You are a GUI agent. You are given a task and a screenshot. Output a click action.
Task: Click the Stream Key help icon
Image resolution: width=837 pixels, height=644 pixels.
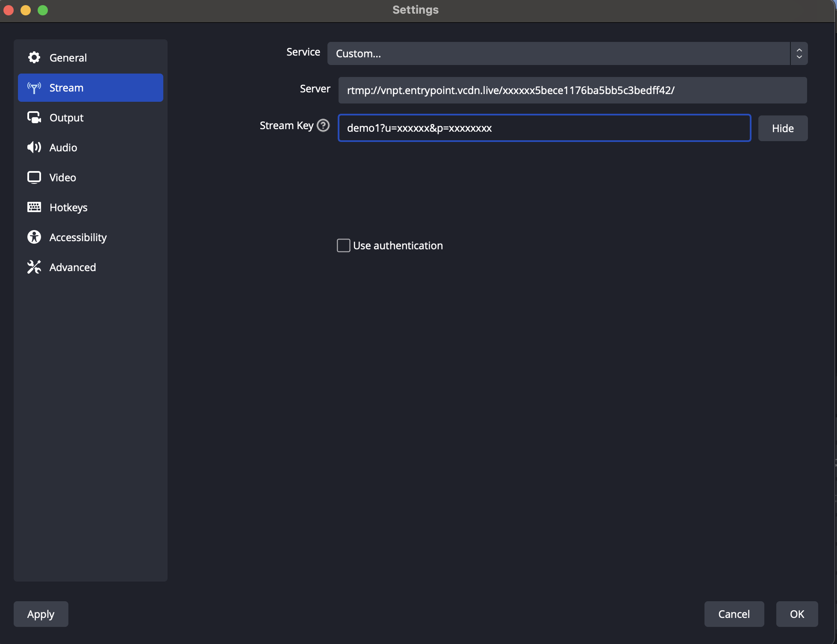click(323, 125)
